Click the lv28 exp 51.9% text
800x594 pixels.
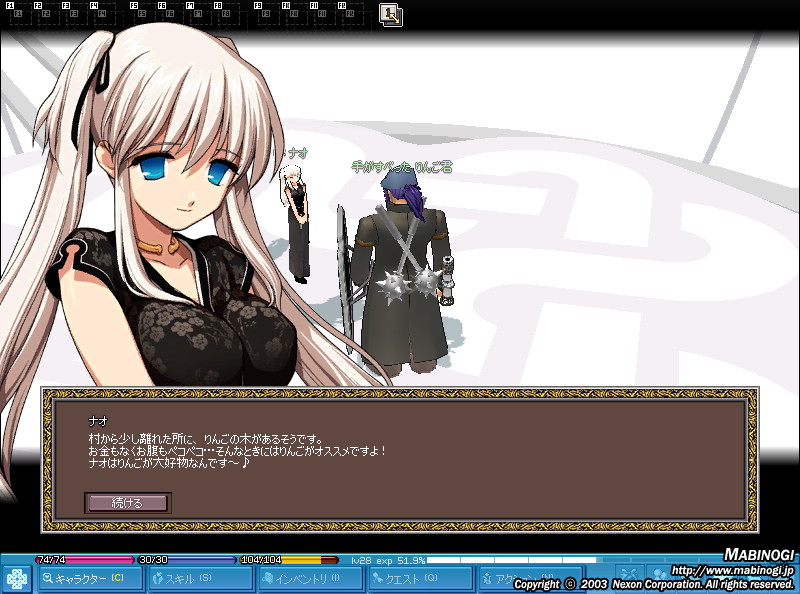pos(388,560)
